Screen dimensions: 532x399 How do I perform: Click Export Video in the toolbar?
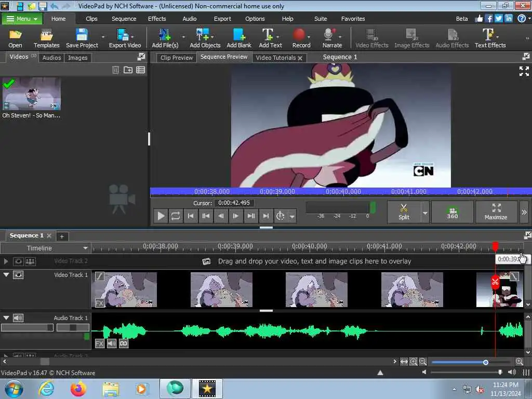pos(125,38)
